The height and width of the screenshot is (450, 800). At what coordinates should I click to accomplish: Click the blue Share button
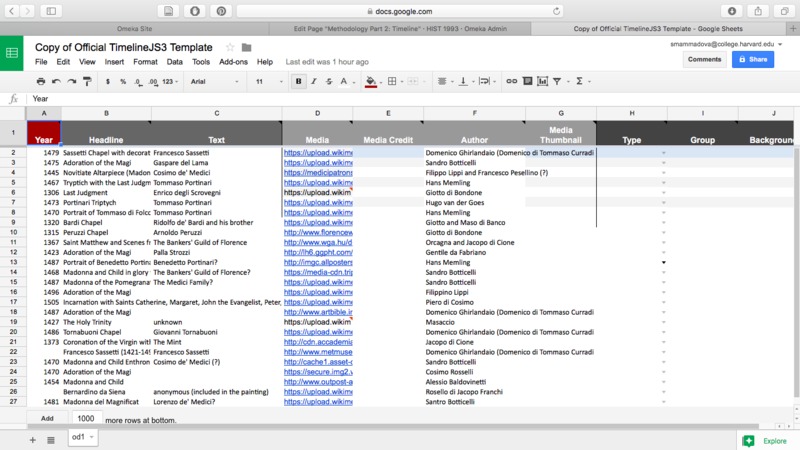coord(753,59)
